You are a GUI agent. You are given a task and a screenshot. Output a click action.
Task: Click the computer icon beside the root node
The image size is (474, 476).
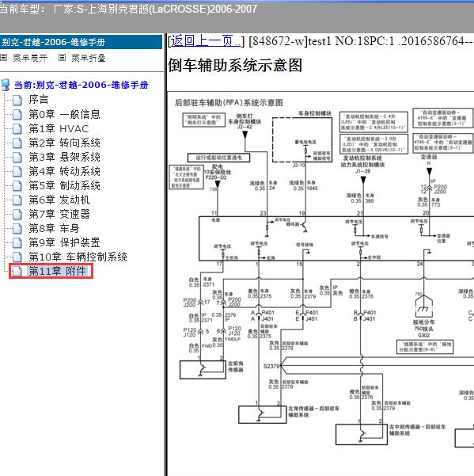[6, 85]
